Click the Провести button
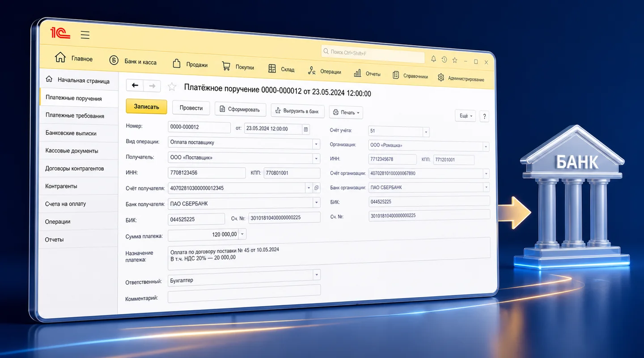Viewport: 644px width, 358px height. click(191, 108)
